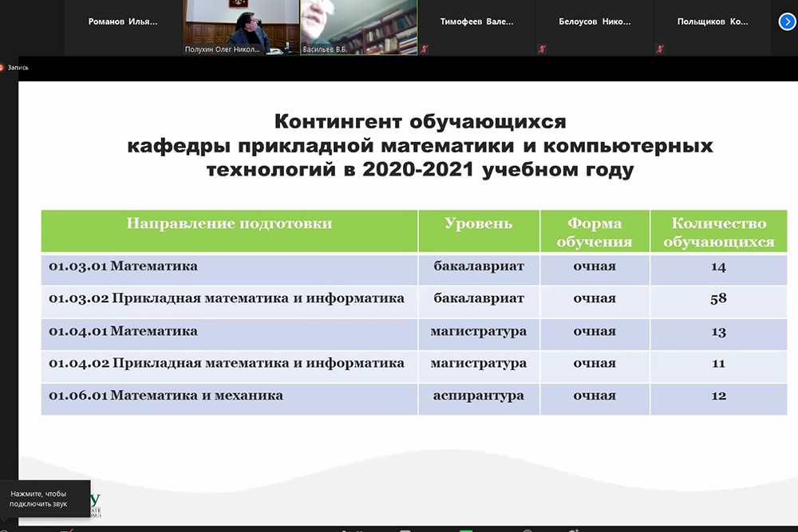
Task: Select Польщиков participant tile
Action: pyautogui.click(x=712, y=22)
